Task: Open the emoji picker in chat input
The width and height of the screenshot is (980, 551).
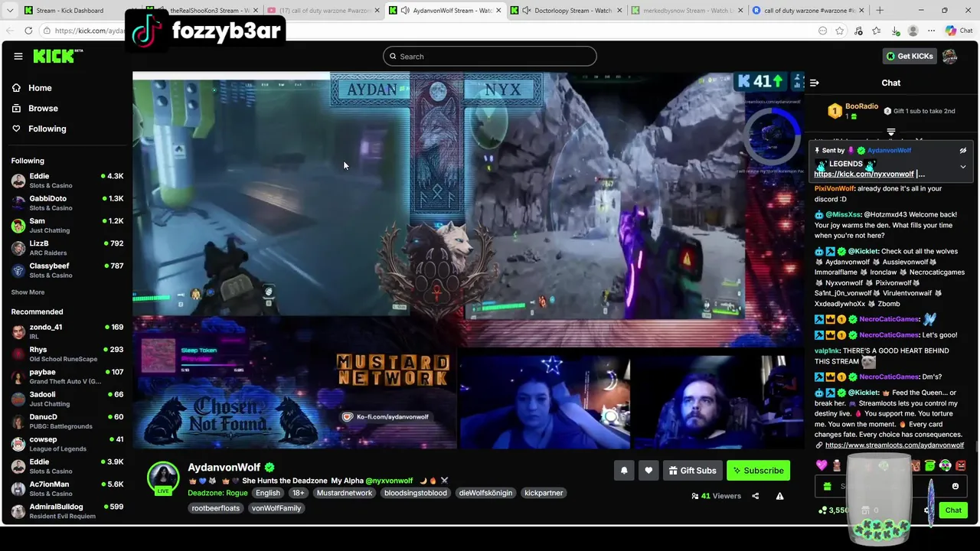Action: (x=955, y=486)
